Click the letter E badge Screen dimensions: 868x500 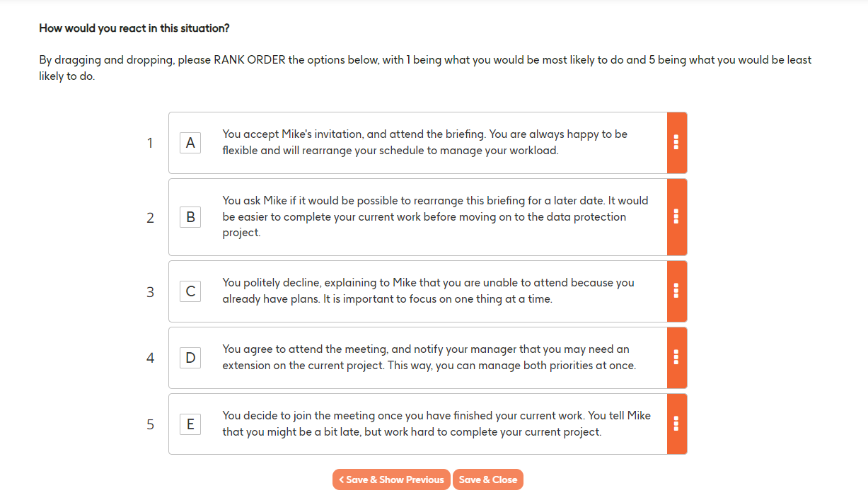[190, 424]
